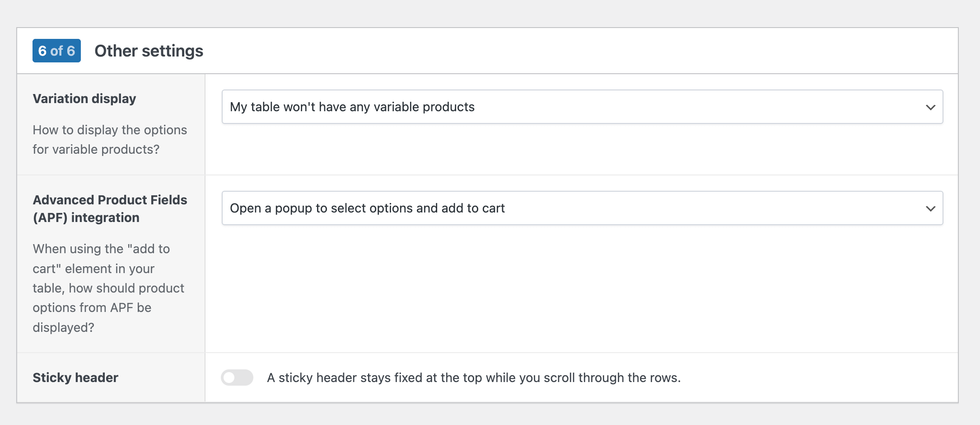Image resolution: width=980 pixels, height=425 pixels.
Task: Click "options from APF be" help line
Action: 92,307
